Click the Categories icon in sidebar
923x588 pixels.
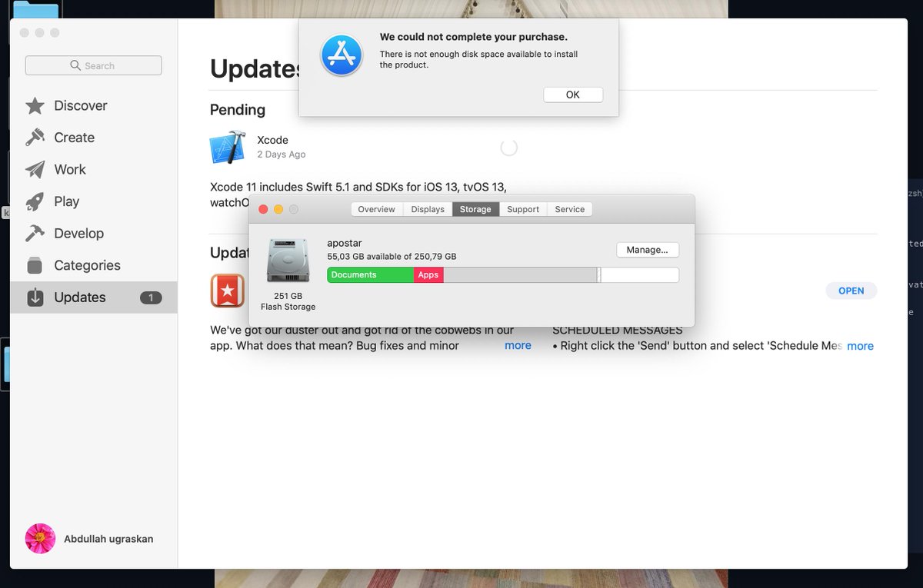pos(35,265)
